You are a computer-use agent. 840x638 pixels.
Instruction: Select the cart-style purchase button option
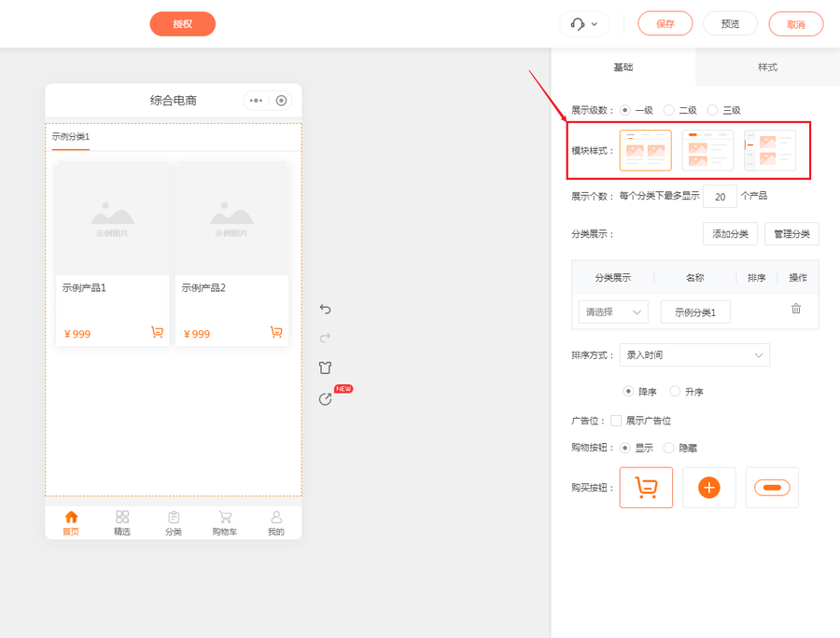tap(646, 488)
